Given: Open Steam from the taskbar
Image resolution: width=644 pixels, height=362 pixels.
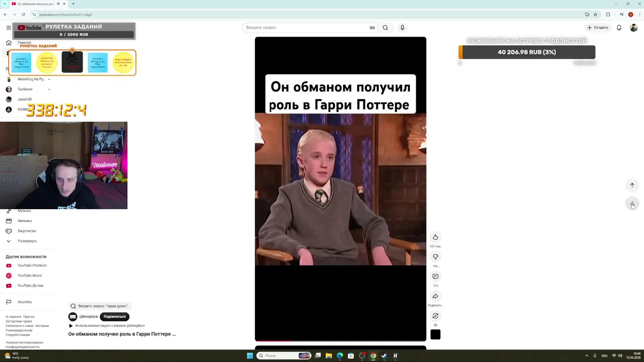Looking at the screenshot, I should (384, 355).
